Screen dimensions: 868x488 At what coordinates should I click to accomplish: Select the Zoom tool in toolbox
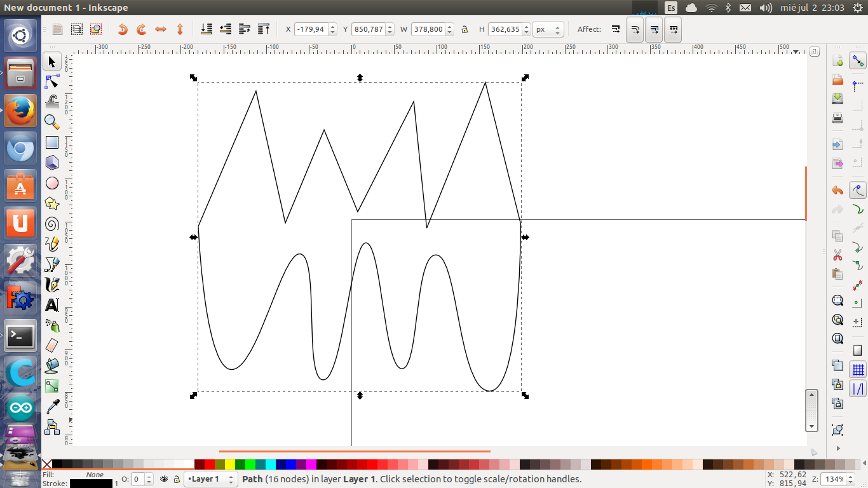pyautogui.click(x=52, y=122)
